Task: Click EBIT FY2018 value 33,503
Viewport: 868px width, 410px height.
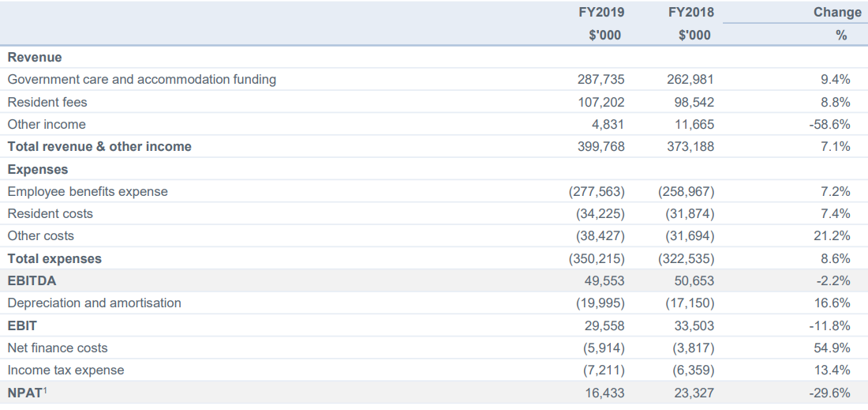Action: pos(694,325)
